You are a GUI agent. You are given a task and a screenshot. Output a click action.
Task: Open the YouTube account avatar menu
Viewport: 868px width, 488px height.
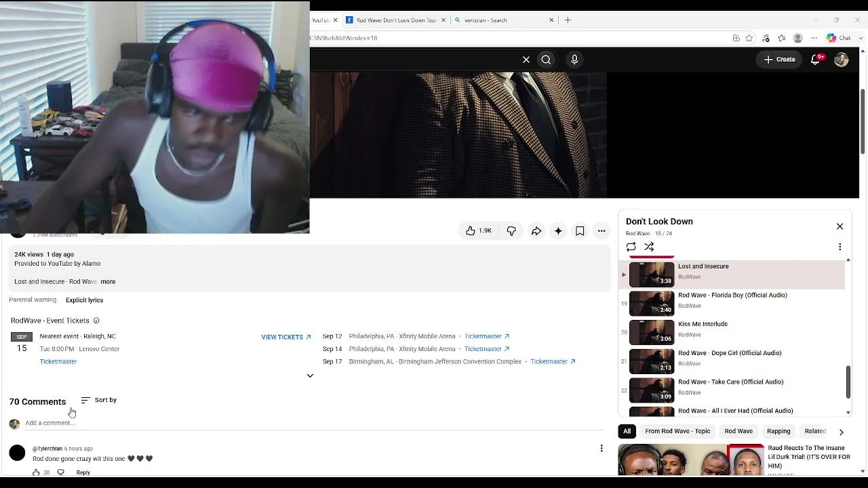click(x=842, y=60)
